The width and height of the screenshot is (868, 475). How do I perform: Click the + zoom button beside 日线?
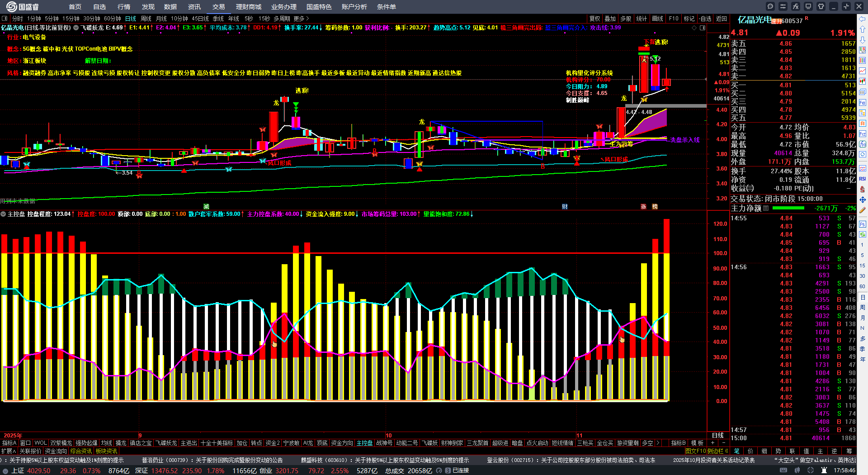tap(713, 443)
